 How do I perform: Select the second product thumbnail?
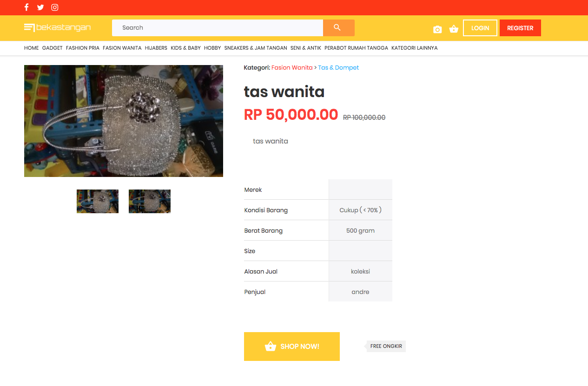tap(150, 201)
